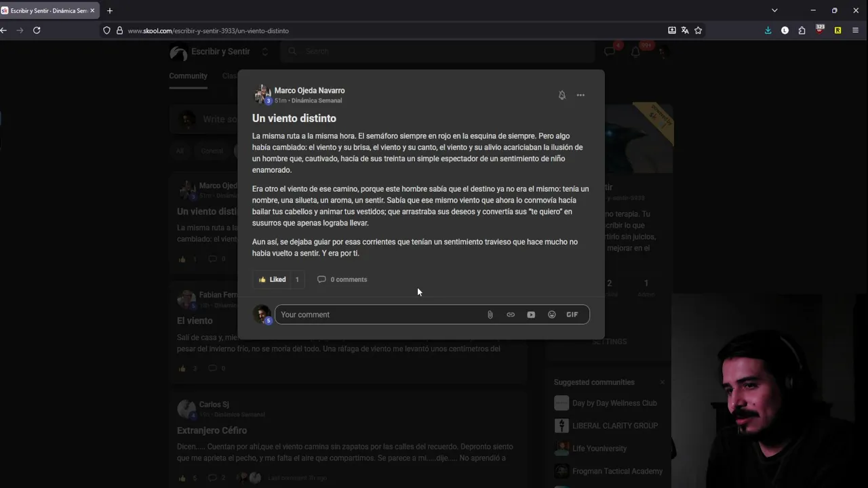Open the browser downloads panel
This screenshot has width=868, height=488.
pyautogui.click(x=768, y=30)
